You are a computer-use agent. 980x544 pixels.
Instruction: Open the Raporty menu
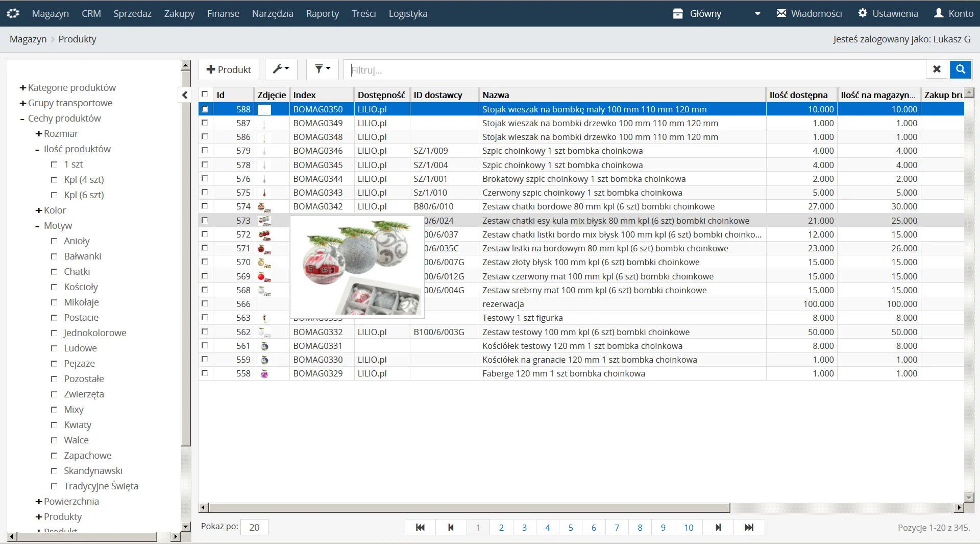click(323, 14)
